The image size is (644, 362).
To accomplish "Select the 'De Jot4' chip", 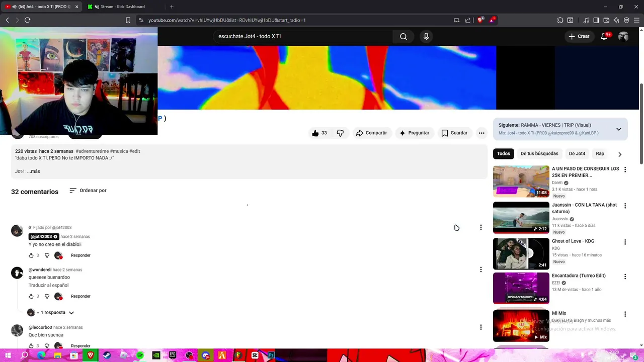I will 577,154.
